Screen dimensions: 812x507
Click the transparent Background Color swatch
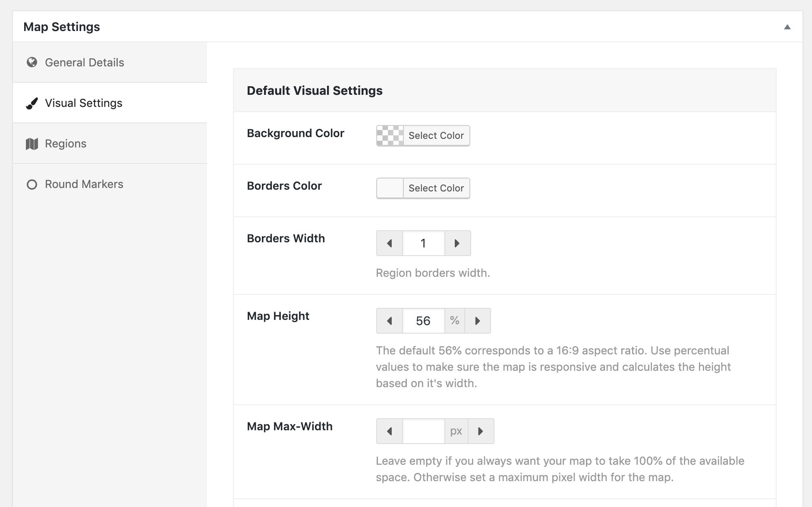tap(390, 136)
